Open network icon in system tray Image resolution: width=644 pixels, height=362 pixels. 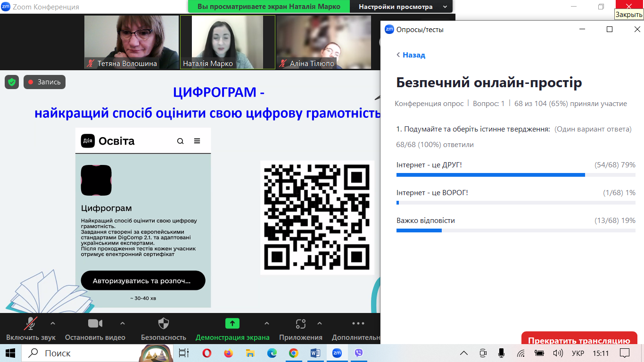[521, 353]
